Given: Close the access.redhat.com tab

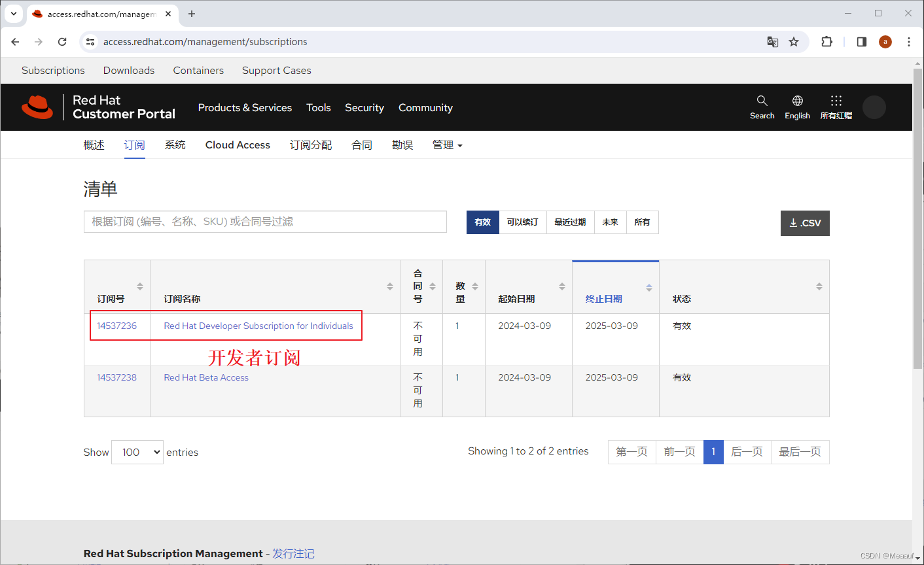Looking at the screenshot, I should pyautogui.click(x=168, y=14).
